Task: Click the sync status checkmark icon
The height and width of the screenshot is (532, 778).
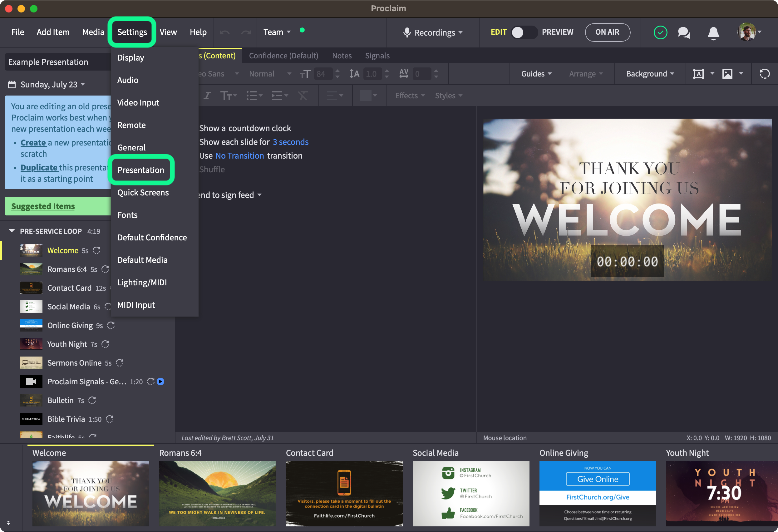Action: (x=660, y=32)
